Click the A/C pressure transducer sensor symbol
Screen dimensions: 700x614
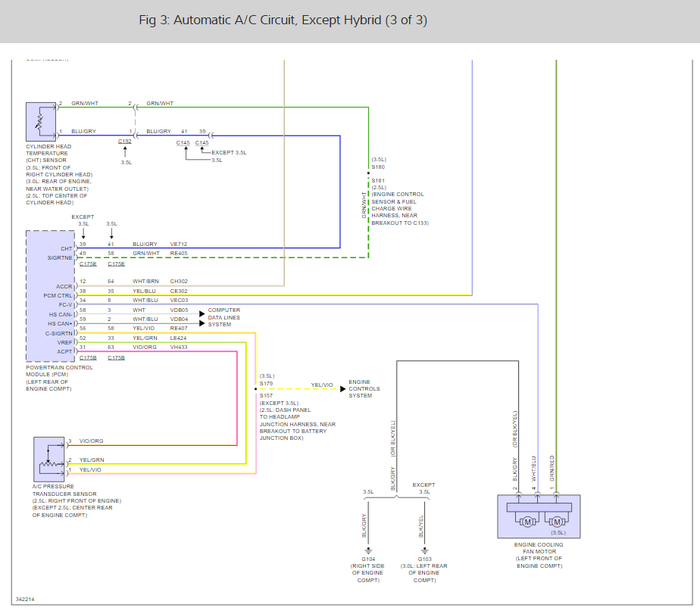50,457
